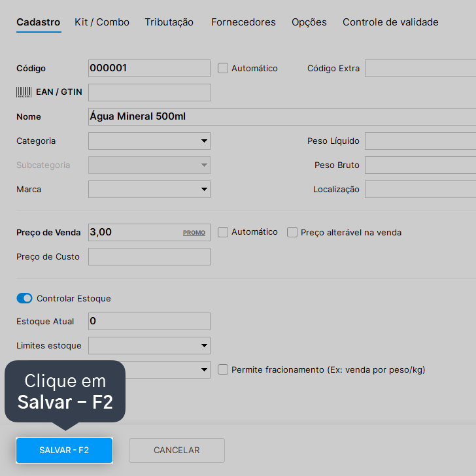
Task: Open the Fornecedores tab
Action: pos(243,22)
